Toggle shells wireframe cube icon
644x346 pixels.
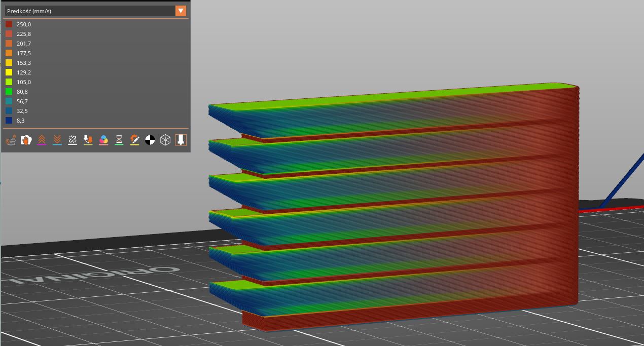(x=165, y=140)
